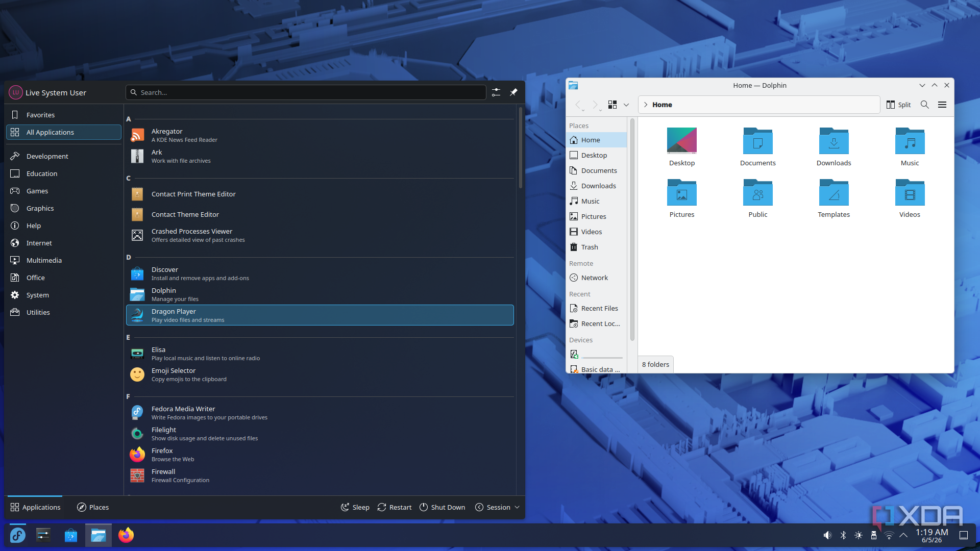Open Dolphin view mode dropdown arrow

[626, 105]
